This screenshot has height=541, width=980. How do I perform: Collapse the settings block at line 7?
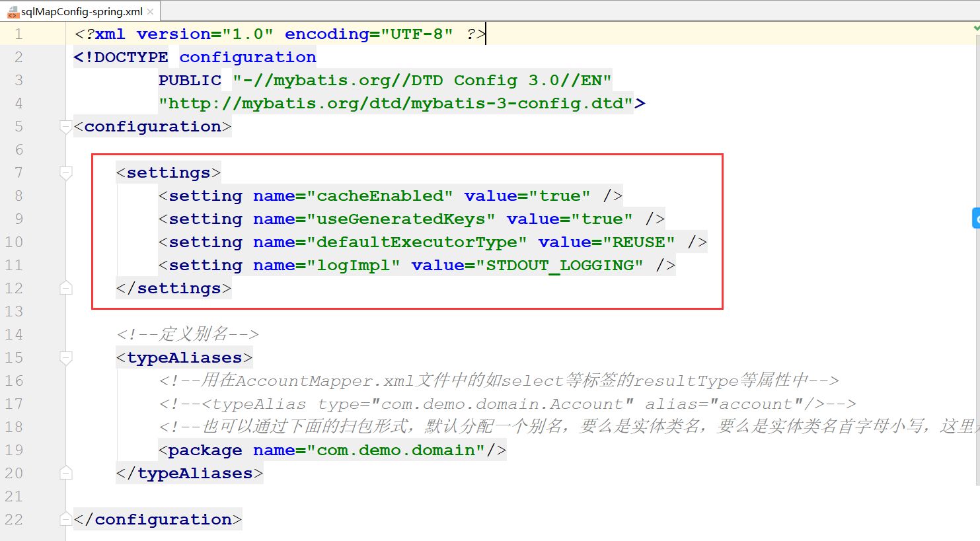coord(65,173)
